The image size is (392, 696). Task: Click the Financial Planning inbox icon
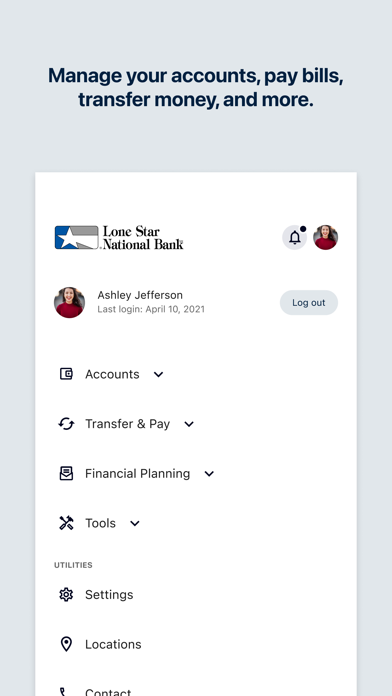(x=66, y=473)
